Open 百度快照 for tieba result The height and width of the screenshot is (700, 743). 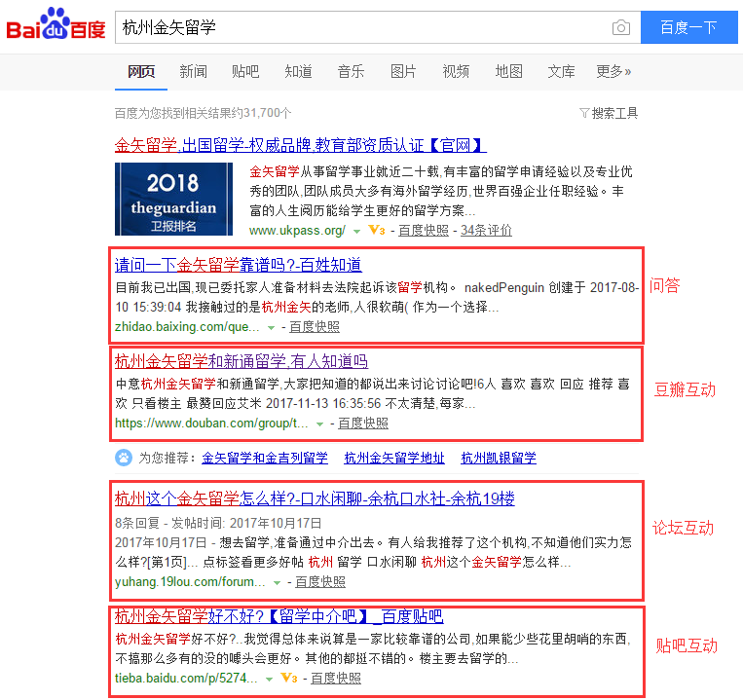pyautogui.click(x=336, y=679)
